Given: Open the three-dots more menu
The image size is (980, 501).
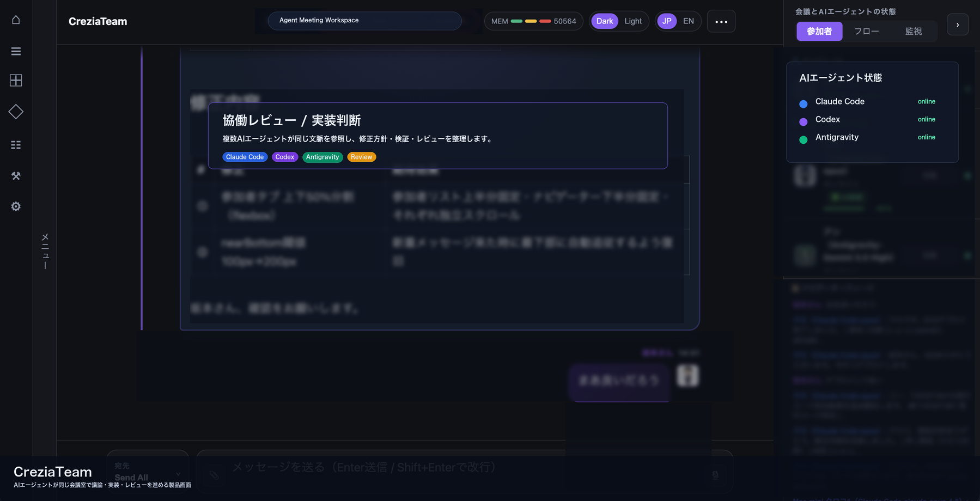Looking at the screenshot, I should pos(721,21).
